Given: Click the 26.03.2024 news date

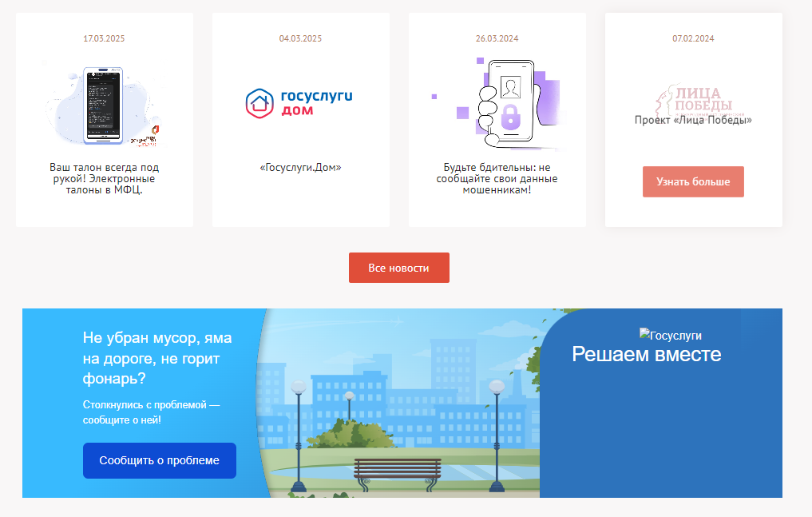Looking at the screenshot, I should (x=497, y=38).
